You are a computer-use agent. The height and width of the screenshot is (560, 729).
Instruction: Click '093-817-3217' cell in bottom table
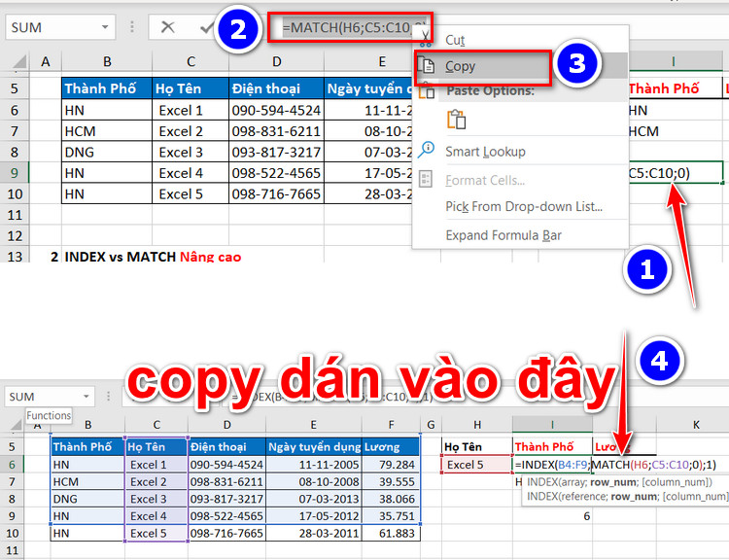click(x=226, y=499)
